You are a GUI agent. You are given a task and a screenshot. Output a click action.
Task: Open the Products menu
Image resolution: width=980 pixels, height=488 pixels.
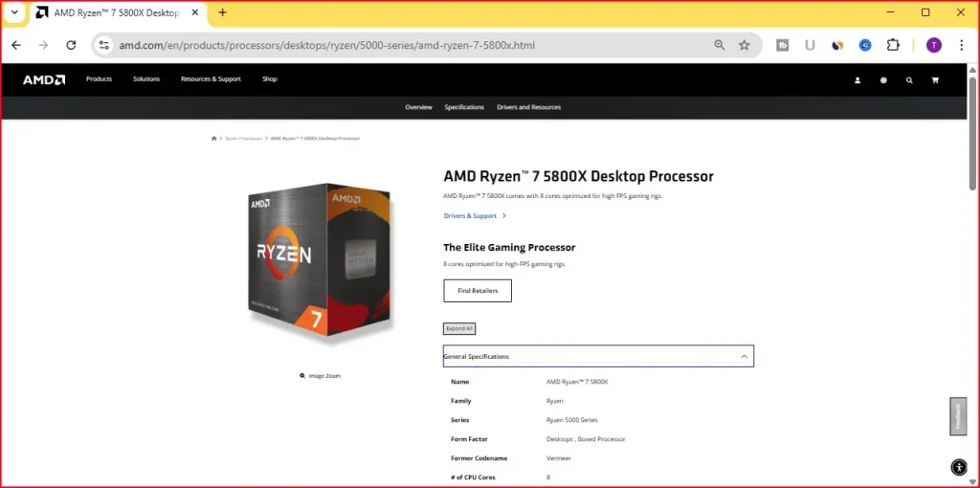pos(99,79)
